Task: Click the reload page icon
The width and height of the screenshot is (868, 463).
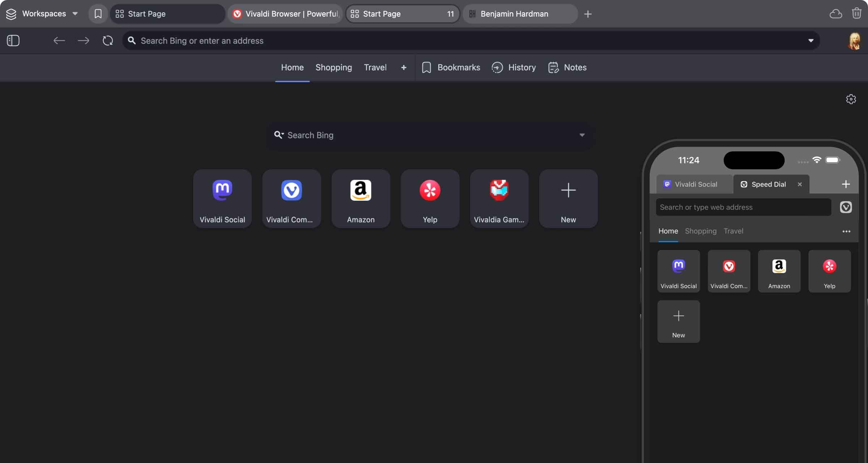Action: tap(108, 41)
